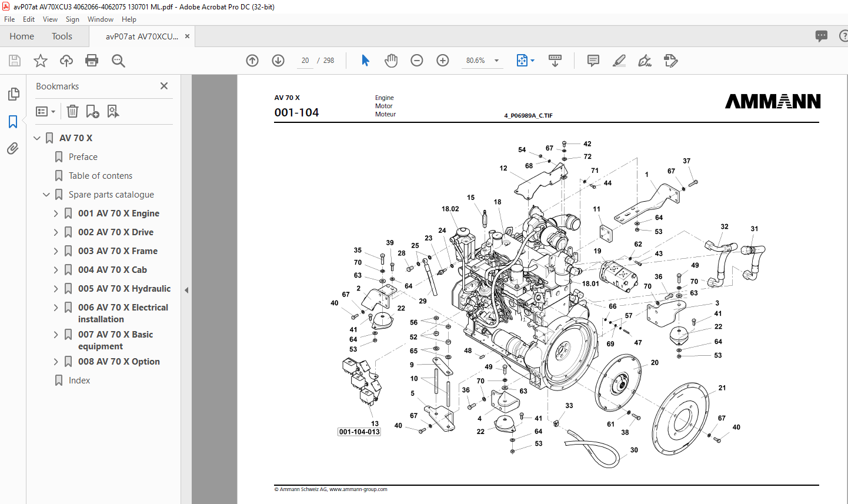Switch to the Tools tab
The height and width of the screenshot is (504, 848).
[62, 36]
